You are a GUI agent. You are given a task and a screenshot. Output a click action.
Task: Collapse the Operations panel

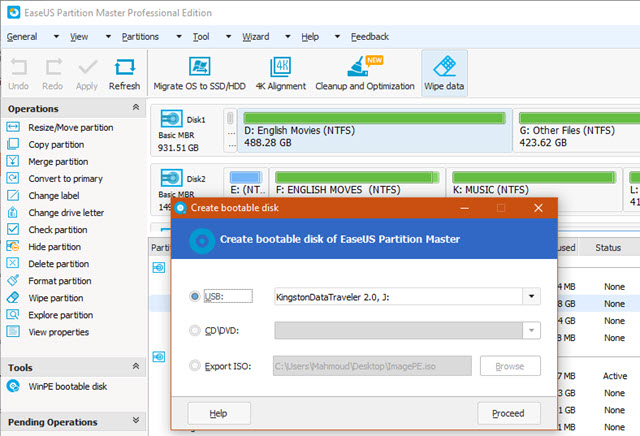pos(136,107)
